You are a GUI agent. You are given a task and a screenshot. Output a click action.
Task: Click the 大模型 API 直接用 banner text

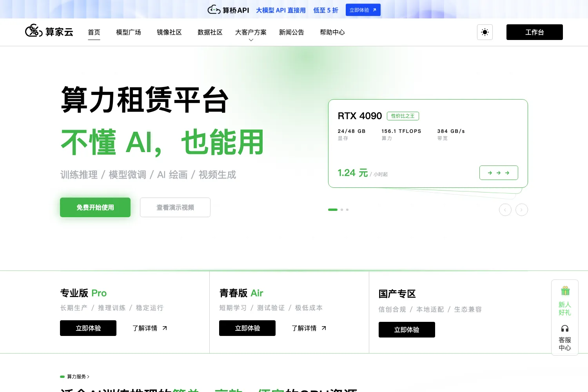click(x=281, y=10)
